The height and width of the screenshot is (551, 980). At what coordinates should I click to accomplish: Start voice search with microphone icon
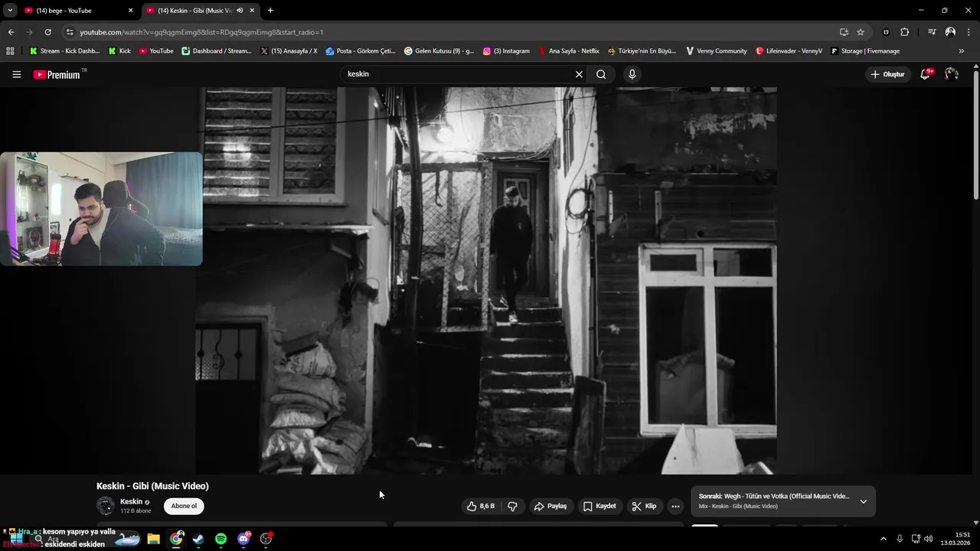coord(632,74)
